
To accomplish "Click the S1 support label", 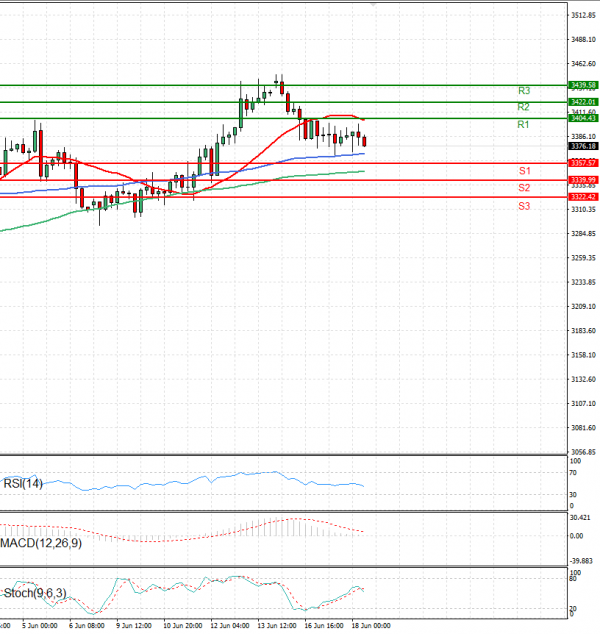I will tap(525, 171).
